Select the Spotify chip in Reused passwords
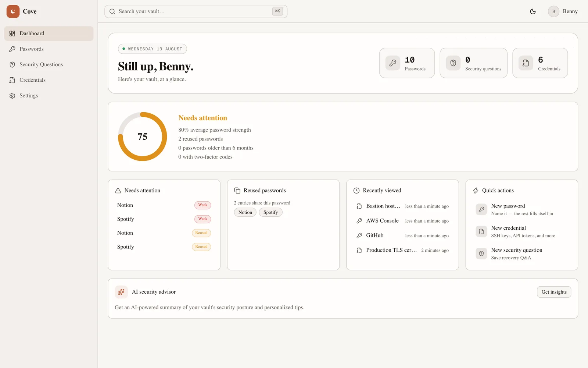 tap(270, 212)
